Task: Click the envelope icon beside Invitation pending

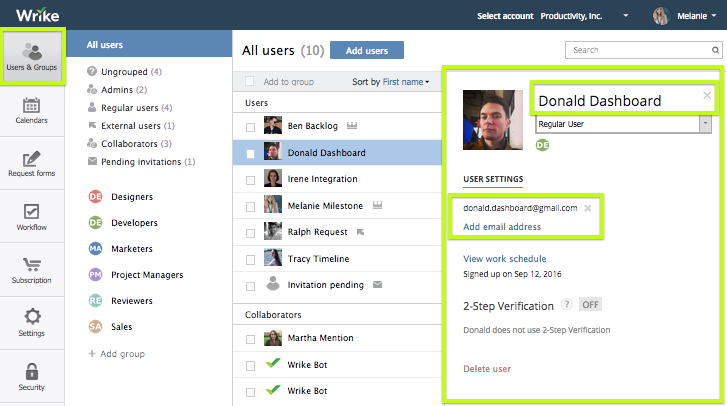Action: click(x=377, y=285)
